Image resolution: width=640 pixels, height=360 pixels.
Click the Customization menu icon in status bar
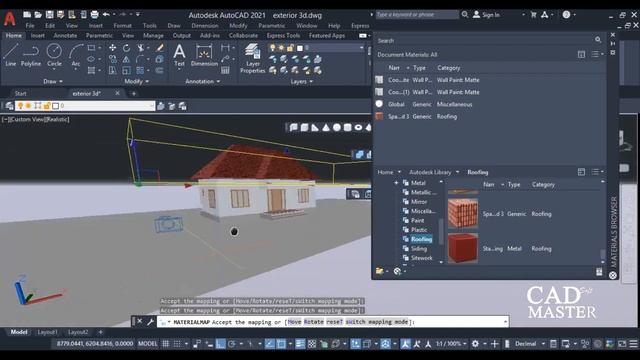(633, 344)
